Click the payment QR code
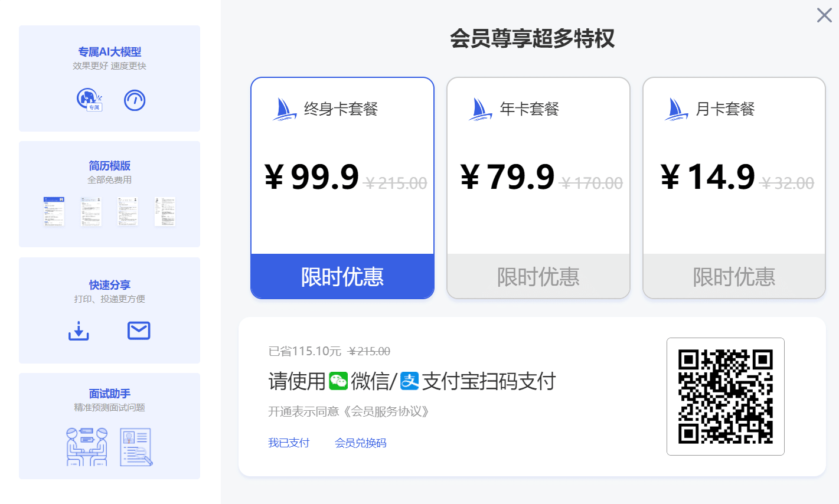This screenshot has width=839, height=504. (726, 396)
